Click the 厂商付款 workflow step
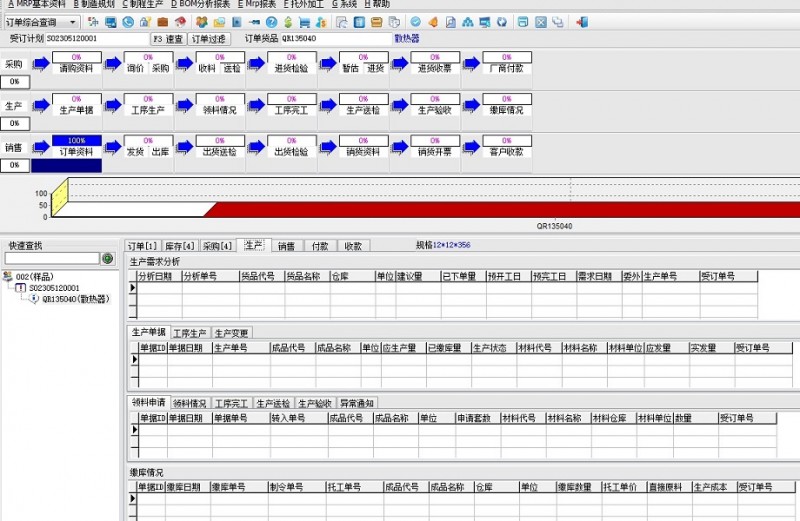800x521 pixels. (x=507, y=68)
